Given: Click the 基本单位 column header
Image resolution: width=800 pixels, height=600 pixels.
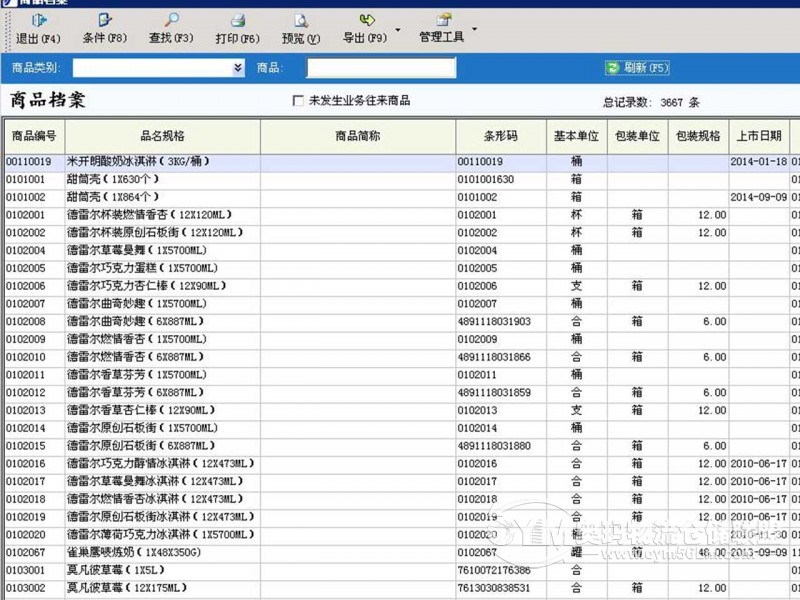Looking at the screenshot, I should click(x=577, y=136).
